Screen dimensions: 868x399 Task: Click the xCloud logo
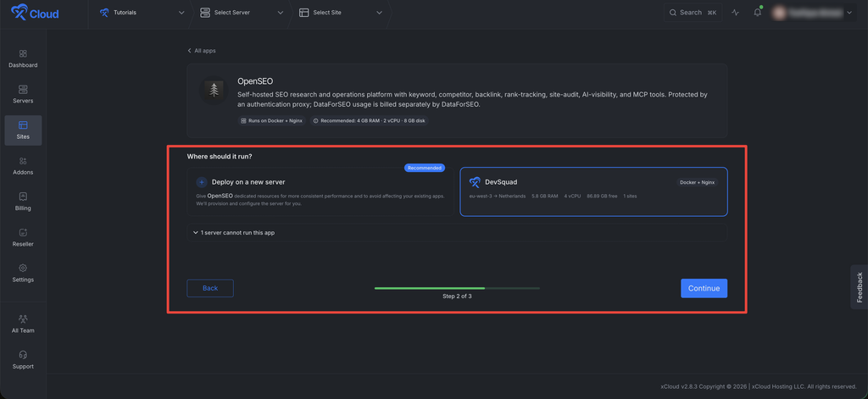[35, 13]
